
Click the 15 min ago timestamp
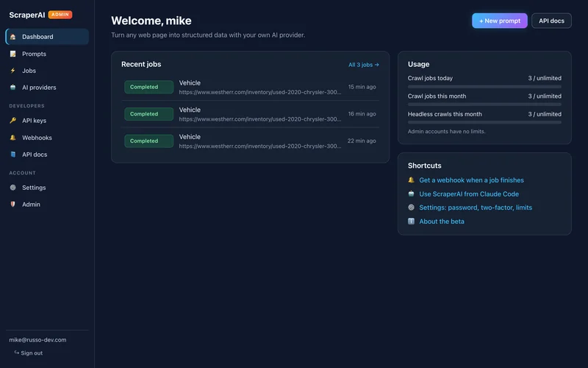pos(362,87)
